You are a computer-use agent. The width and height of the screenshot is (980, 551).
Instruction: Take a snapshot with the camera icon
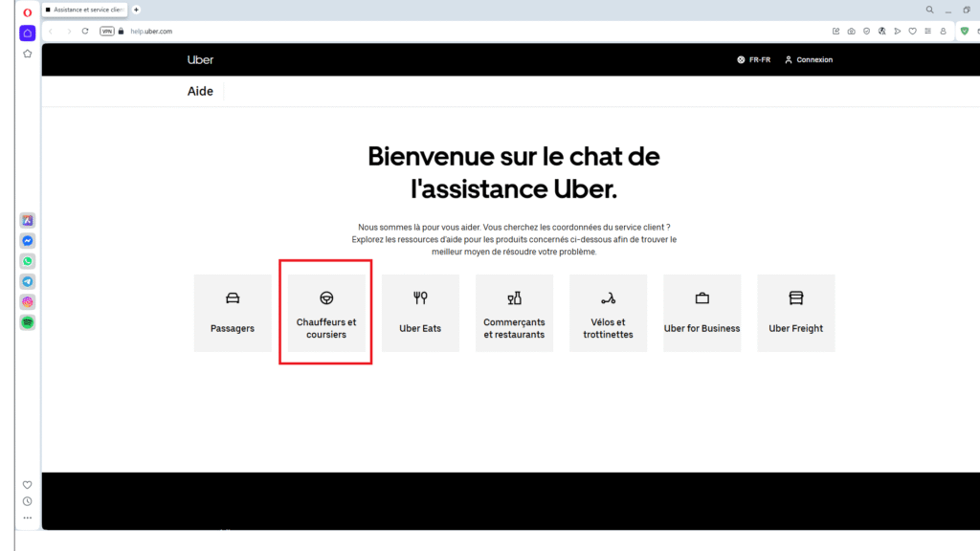click(x=851, y=32)
